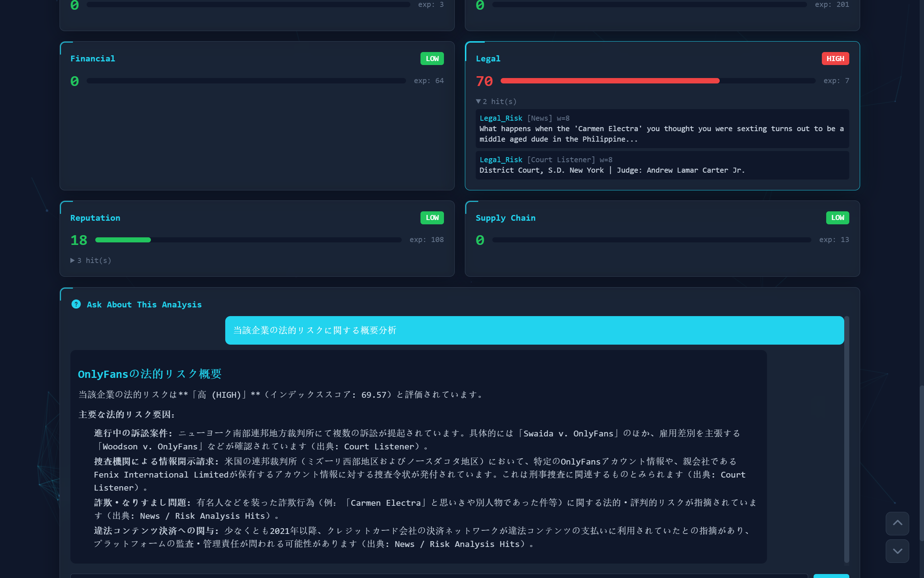Click the chat panel vertical scrollbar
Screen dimensions: 924x578
(846, 440)
